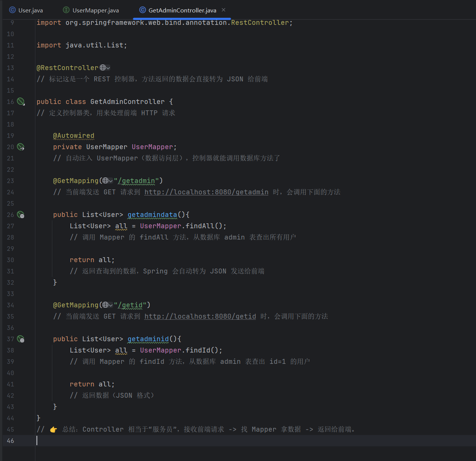Switch to the User.java tab
476x461 pixels.
coord(26,10)
